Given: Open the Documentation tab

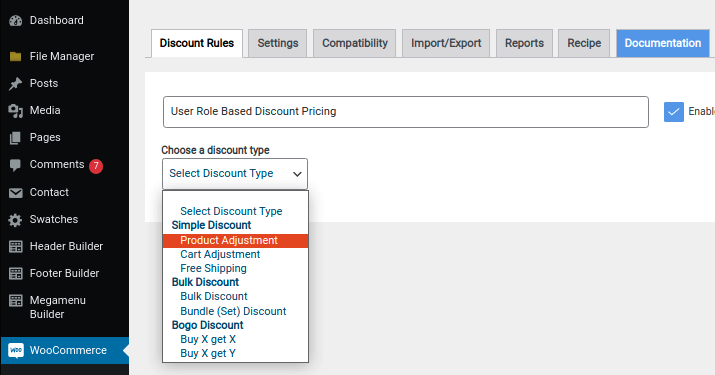Looking at the screenshot, I should coord(663,43).
